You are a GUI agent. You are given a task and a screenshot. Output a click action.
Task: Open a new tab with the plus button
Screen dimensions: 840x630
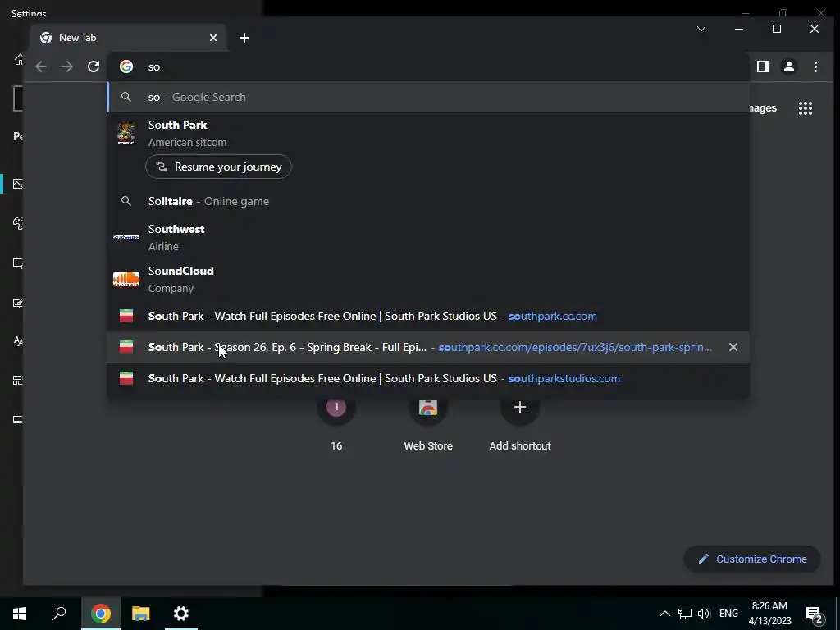click(244, 38)
